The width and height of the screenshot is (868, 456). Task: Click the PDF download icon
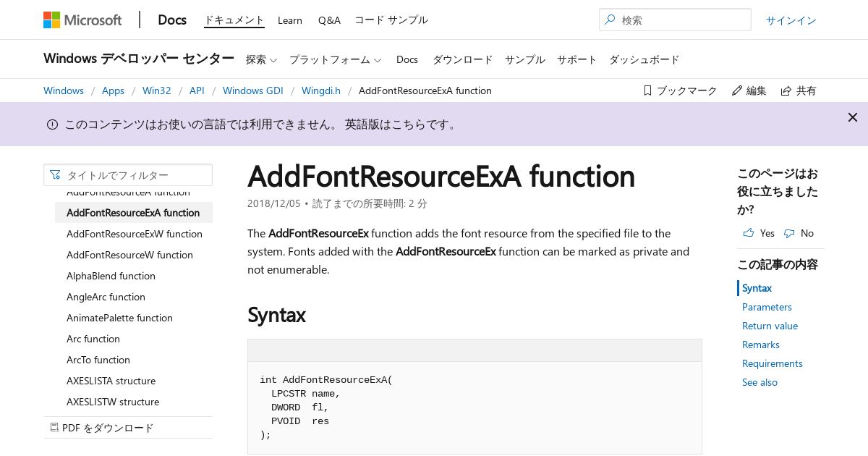[x=54, y=428]
